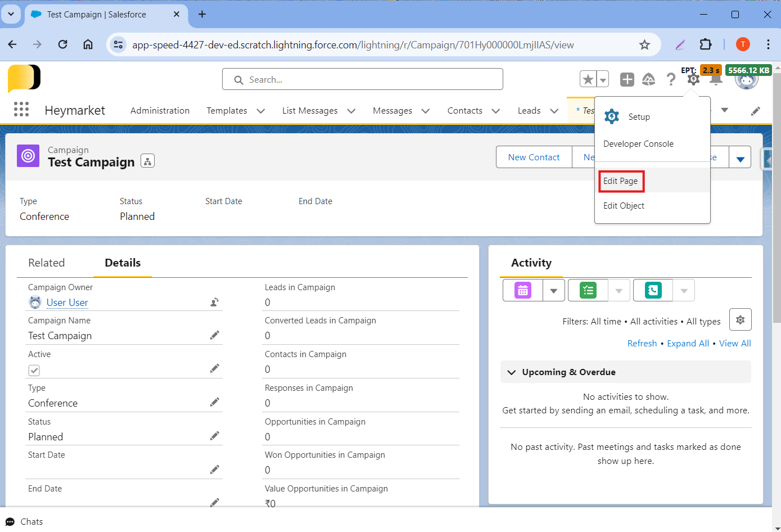Open the record actions dropdown beside New Contact
This screenshot has height=532, width=781.
(x=741, y=157)
